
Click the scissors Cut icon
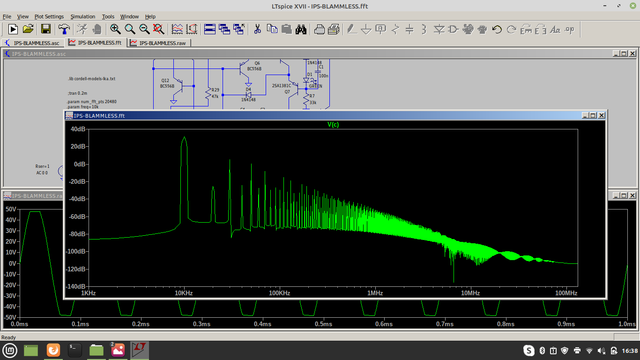pyautogui.click(x=257, y=29)
